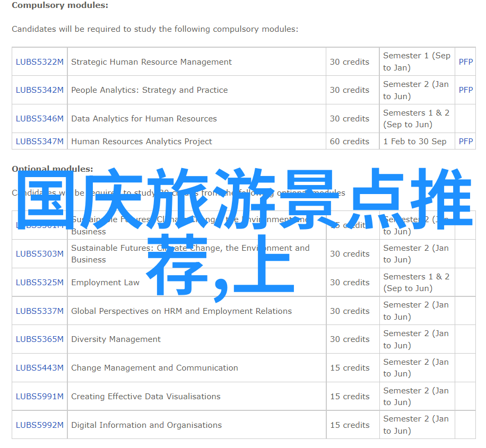Open the LUBS5992M module link
The width and height of the screenshot is (486, 448).
pyautogui.click(x=40, y=425)
